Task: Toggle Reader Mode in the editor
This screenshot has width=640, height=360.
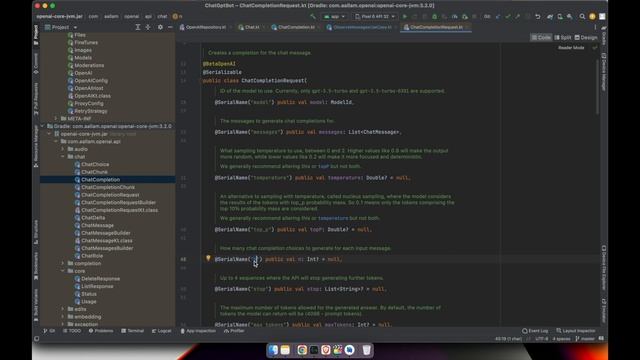Action: [571, 48]
